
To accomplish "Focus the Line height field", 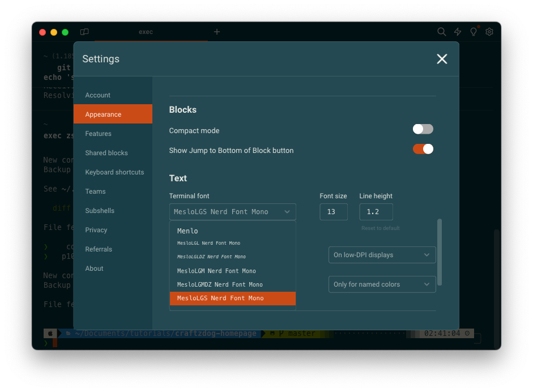I will click(376, 212).
